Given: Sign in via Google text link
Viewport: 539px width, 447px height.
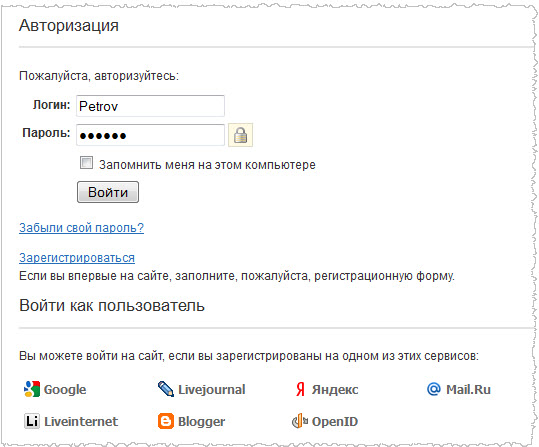Looking at the screenshot, I should (x=65, y=390).
